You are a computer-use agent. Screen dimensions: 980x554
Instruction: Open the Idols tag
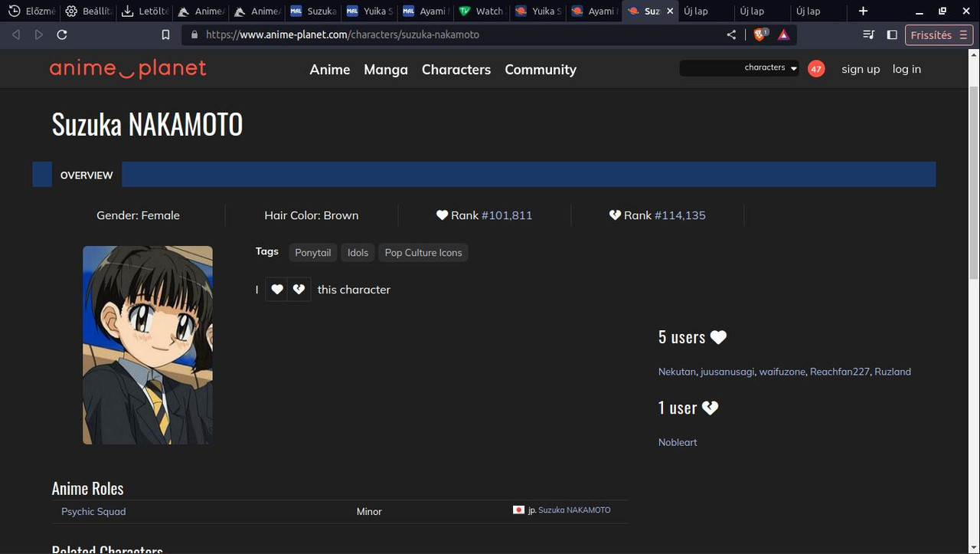point(358,253)
